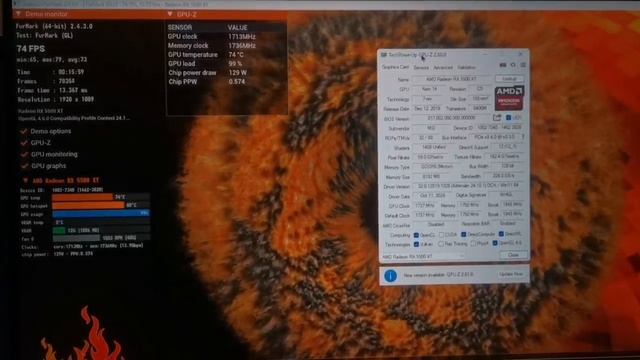640x360 pixels.
Task: Collapse the AMD Radeon RX 5500 XT section
Action: click(x=25, y=180)
